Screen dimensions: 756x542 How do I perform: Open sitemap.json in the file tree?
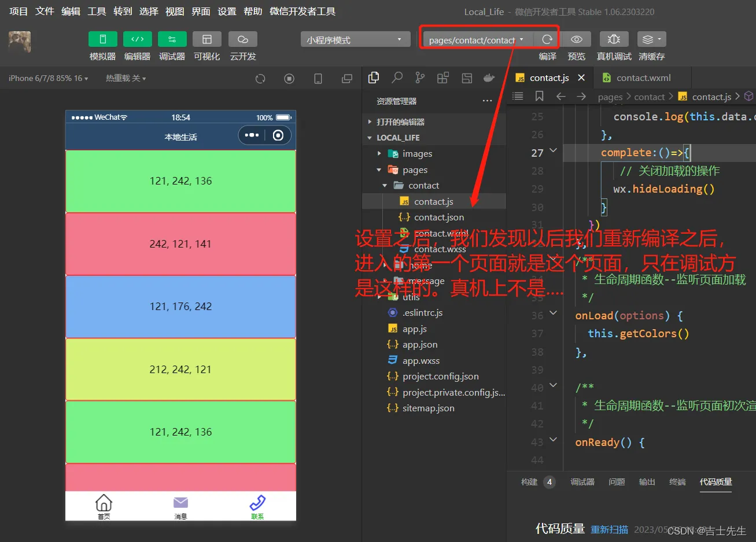pos(434,408)
